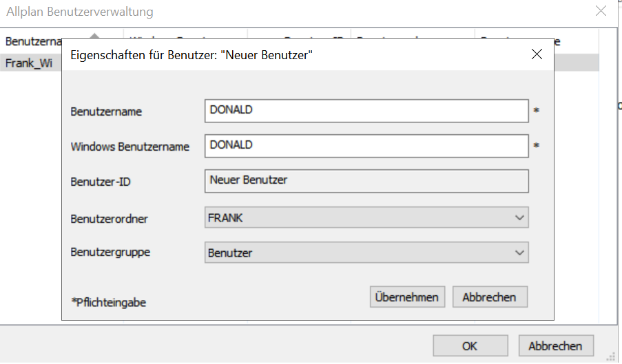
Task: Select the Benutzer-ID field
Action: click(x=366, y=181)
